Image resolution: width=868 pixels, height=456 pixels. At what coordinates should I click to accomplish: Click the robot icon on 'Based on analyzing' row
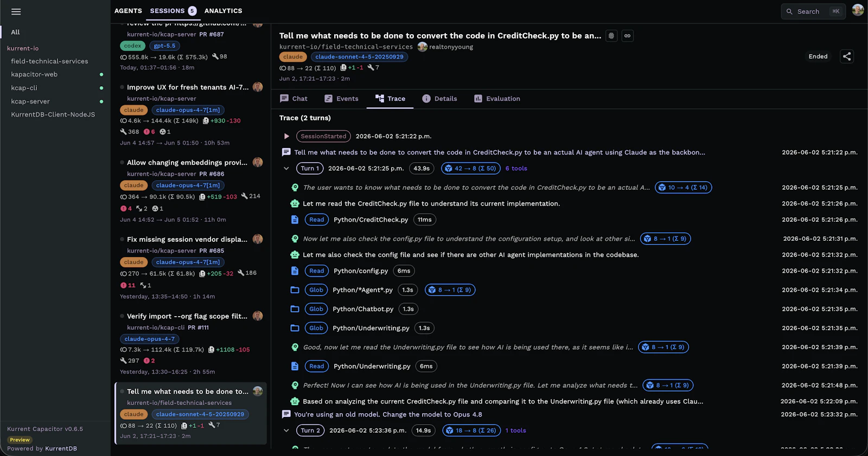[x=295, y=402]
